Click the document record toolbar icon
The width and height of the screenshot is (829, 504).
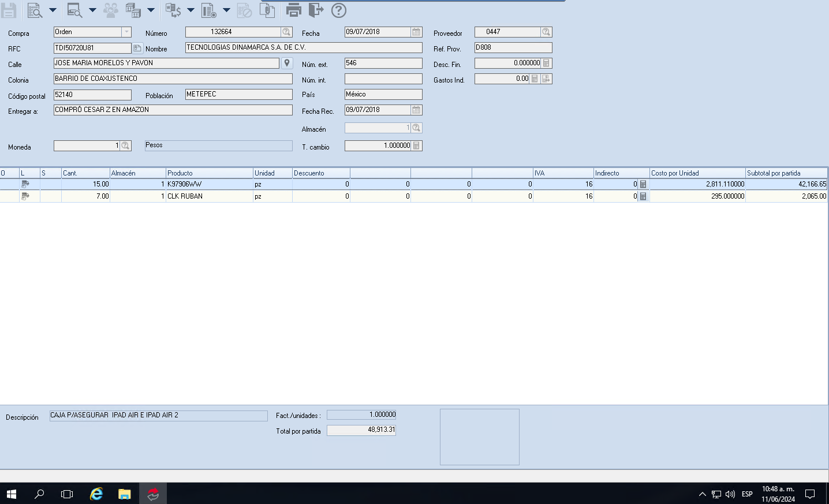tap(209, 10)
